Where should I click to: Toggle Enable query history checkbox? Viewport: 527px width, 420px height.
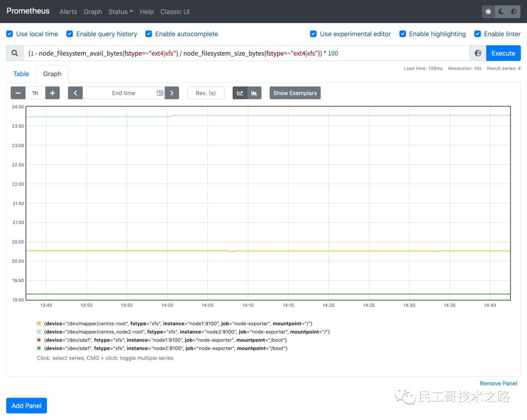pyautogui.click(x=70, y=34)
